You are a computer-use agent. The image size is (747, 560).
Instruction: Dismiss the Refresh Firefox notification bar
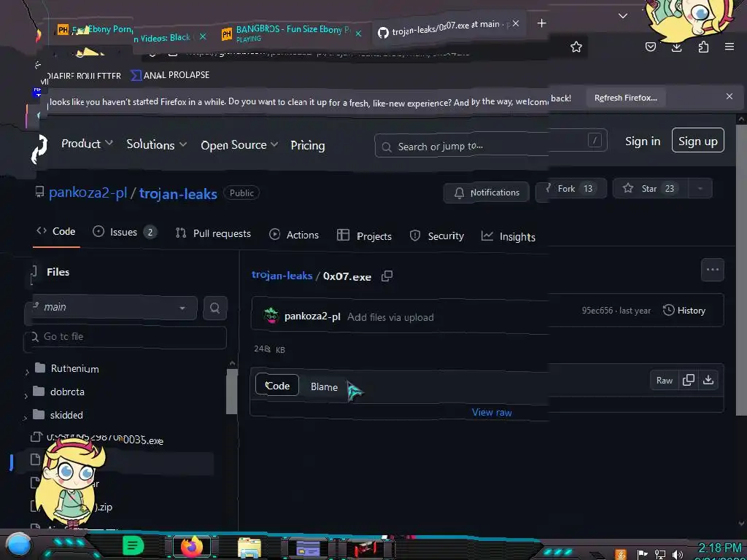(x=729, y=96)
